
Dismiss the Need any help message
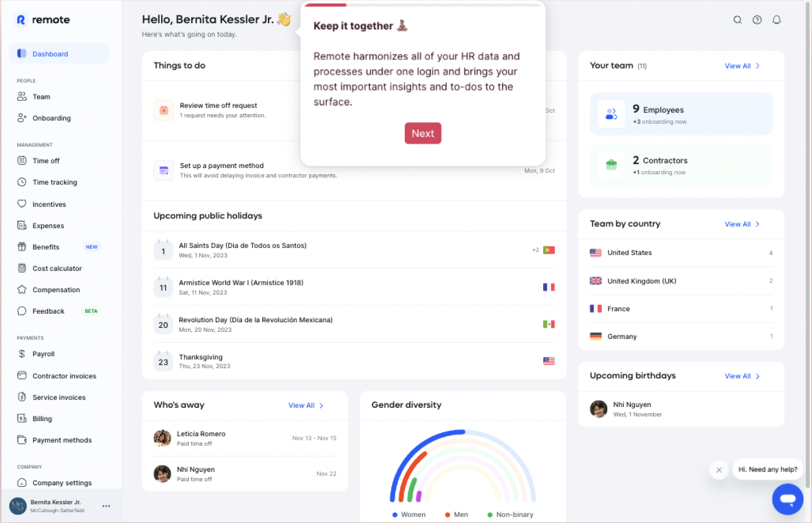pos(719,470)
